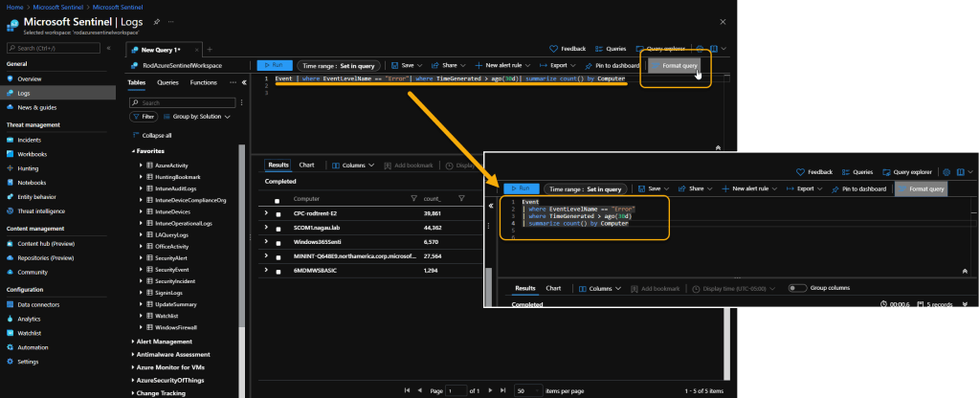This screenshot has height=398, width=980.
Task: Collapse the query editor in main window
Action: point(718,148)
